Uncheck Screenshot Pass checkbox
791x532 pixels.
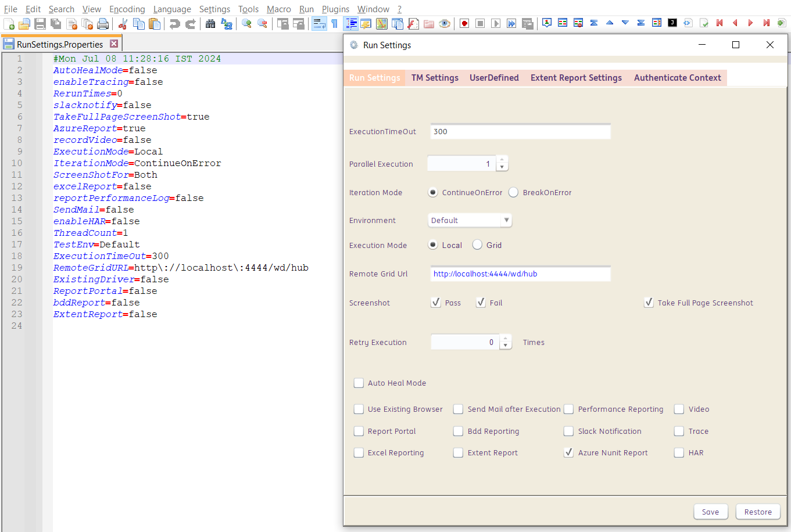[436, 302]
